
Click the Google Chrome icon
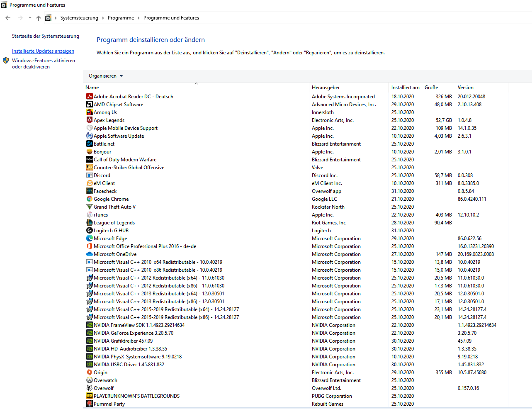(89, 199)
